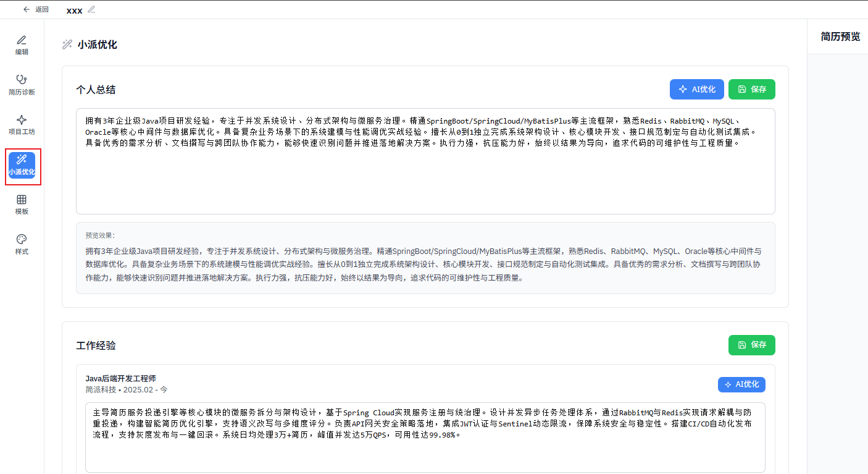This screenshot has height=474, width=868.
Task: Run AI优化 for the Java后端开发工程师 entry
Action: click(741, 384)
